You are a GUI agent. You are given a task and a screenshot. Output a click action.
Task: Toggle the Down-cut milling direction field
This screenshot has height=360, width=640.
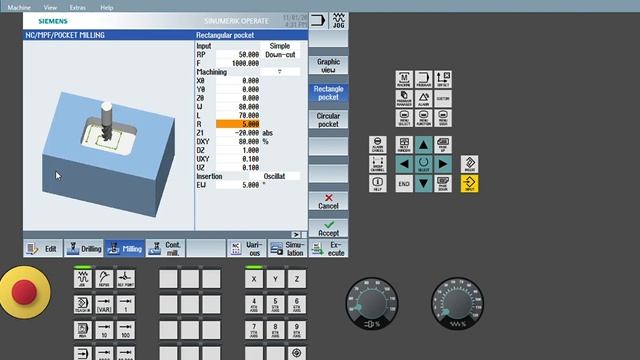point(280,54)
